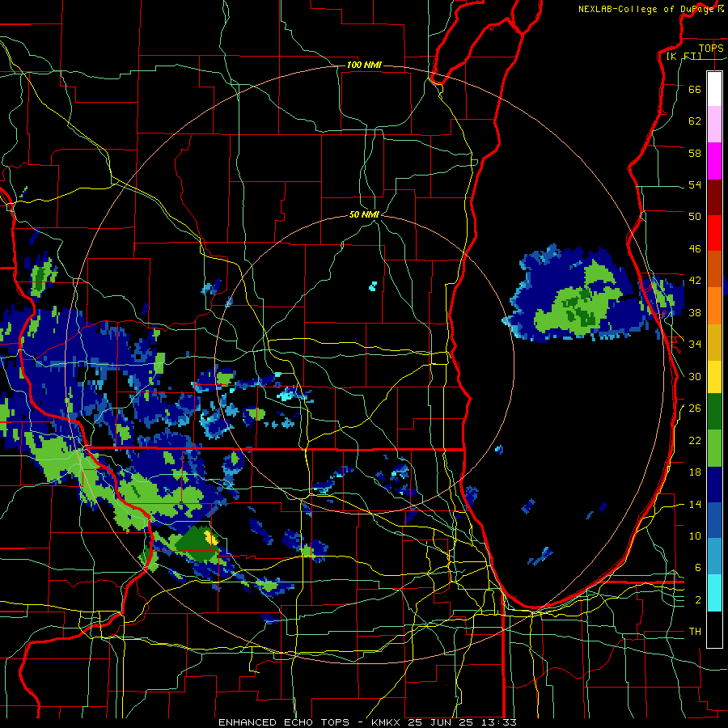
Task: Click the 26 legend value
Action: pos(695,408)
